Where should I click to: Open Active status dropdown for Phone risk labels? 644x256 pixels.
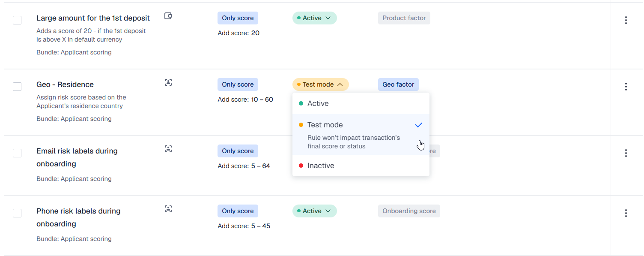click(x=315, y=211)
